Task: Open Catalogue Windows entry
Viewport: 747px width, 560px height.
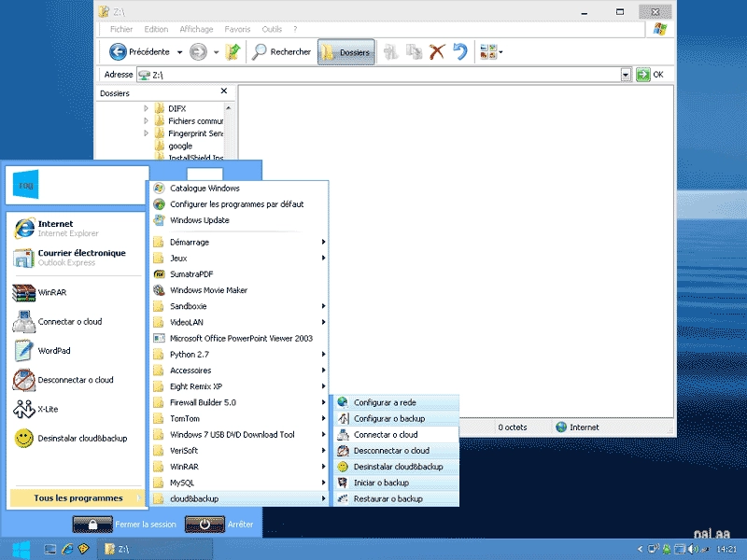Action: [x=239, y=189]
